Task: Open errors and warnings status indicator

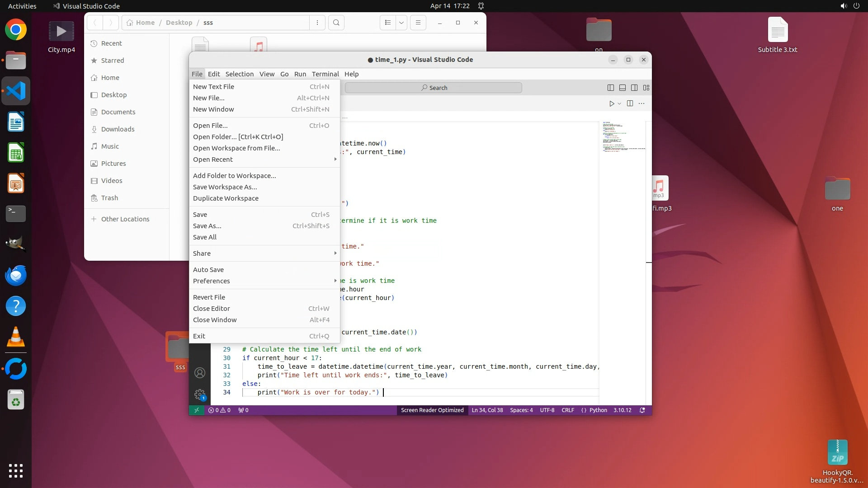Action: (x=219, y=410)
